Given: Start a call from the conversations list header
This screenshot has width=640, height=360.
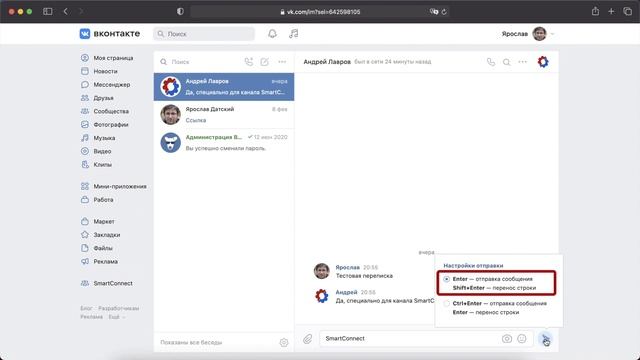Looking at the screenshot, I should click(x=249, y=62).
